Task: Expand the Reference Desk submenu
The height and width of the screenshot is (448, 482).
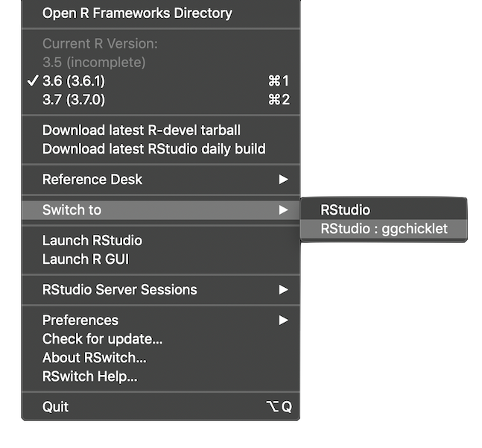Action: click(92, 180)
